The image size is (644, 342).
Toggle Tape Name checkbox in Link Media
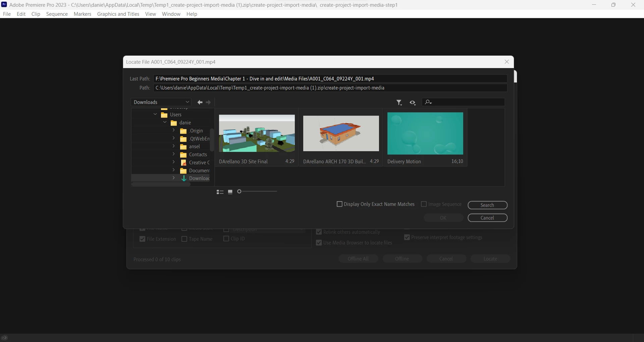184,239
